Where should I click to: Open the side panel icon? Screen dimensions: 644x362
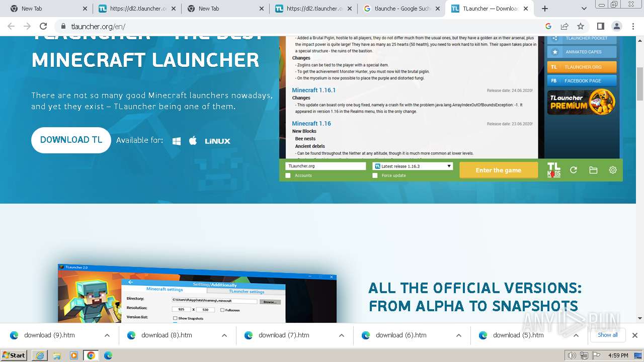pyautogui.click(x=600, y=27)
